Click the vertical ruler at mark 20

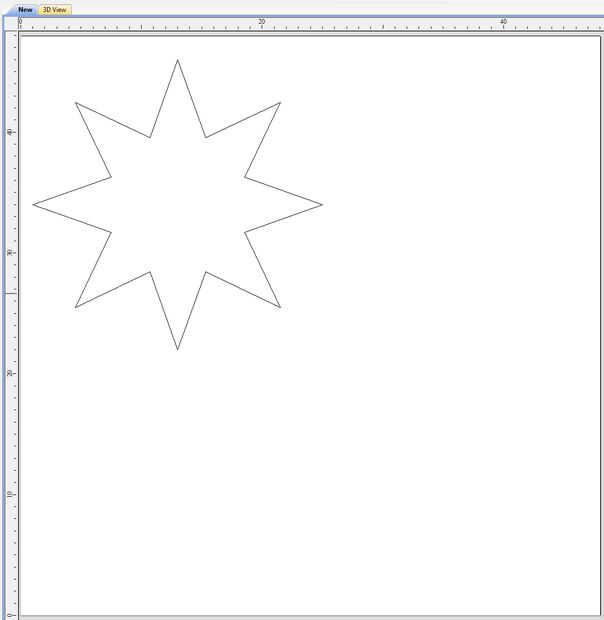coord(10,373)
